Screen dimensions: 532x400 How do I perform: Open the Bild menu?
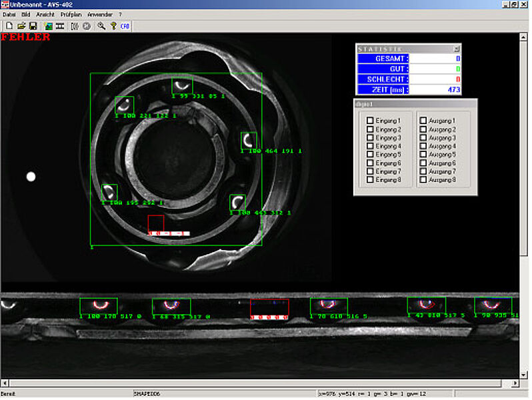coord(26,14)
